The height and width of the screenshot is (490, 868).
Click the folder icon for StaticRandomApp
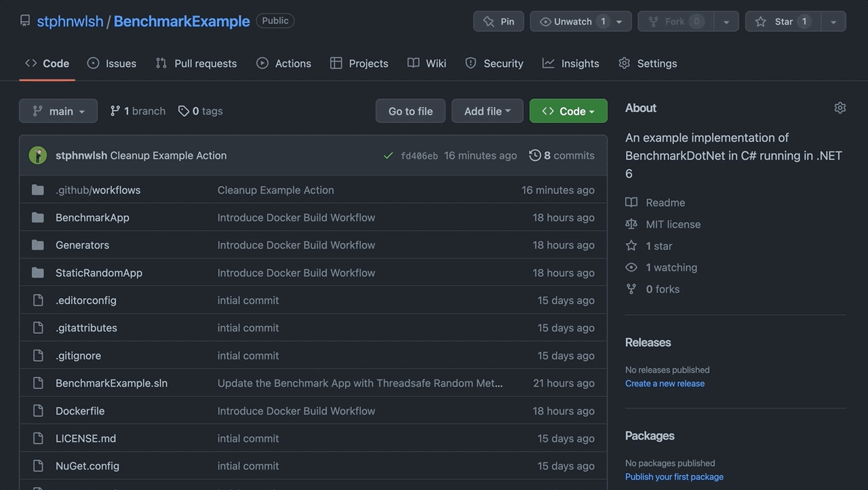pos(38,273)
